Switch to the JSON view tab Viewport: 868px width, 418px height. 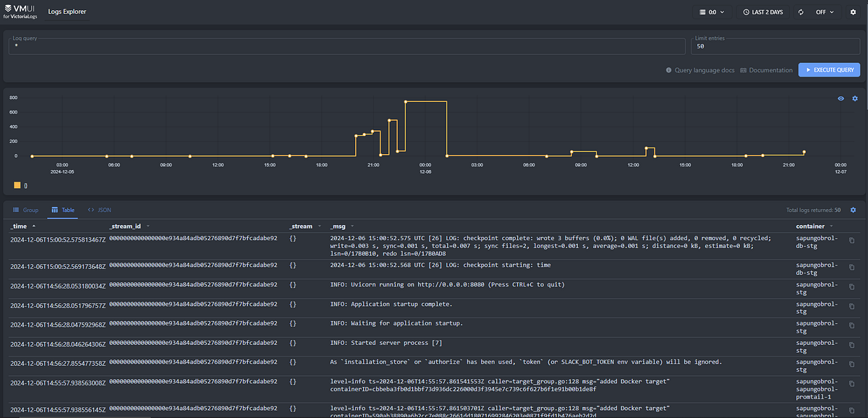[x=99, y=210]
